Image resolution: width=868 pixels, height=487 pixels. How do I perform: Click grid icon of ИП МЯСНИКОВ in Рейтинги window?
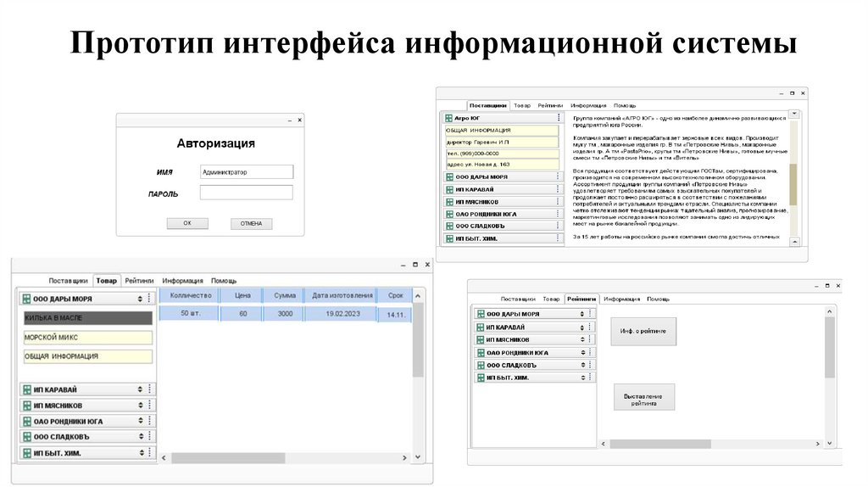click(x=481, y=339)
